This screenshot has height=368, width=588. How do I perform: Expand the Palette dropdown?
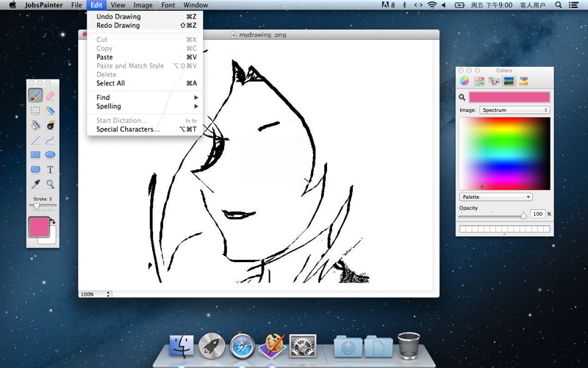496,197
